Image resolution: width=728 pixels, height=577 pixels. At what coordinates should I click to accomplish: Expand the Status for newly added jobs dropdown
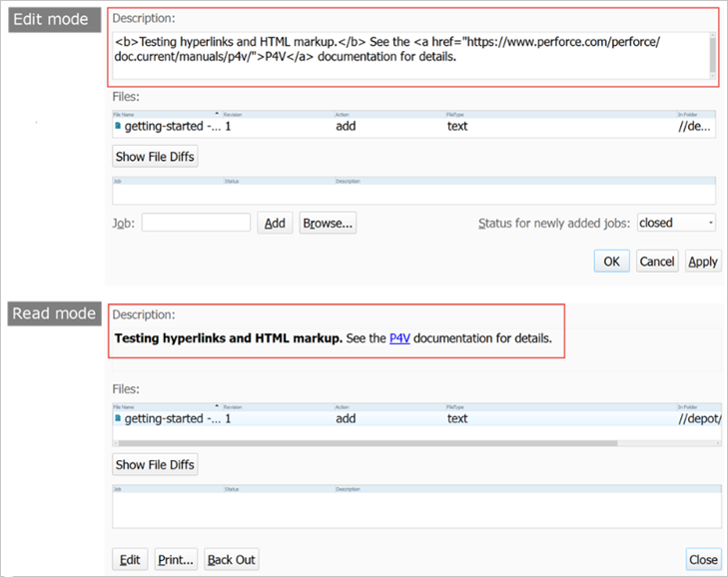click(x=676, y=223)
